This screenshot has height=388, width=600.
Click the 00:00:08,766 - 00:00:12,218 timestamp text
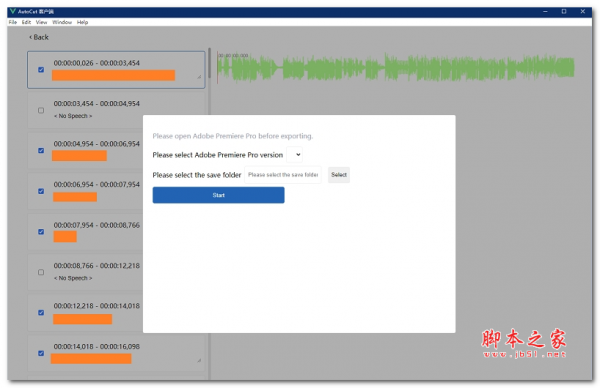[96, 266]
